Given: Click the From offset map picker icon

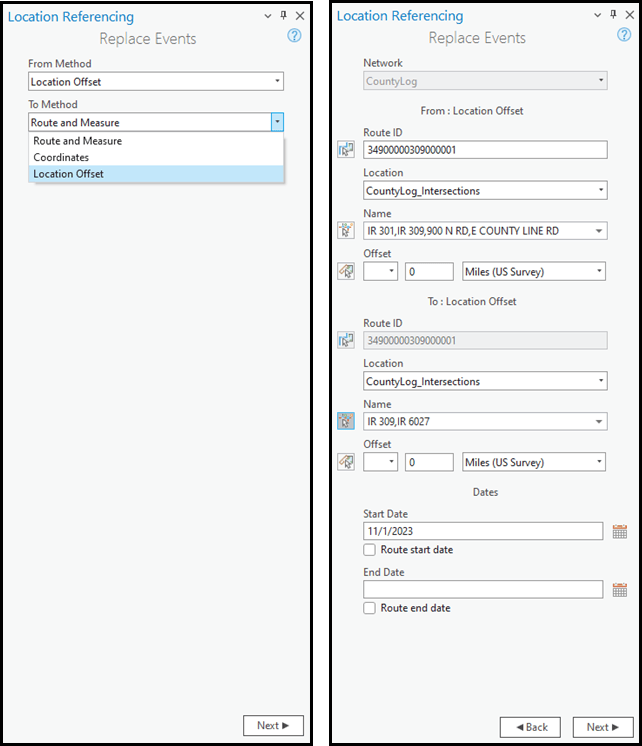Looking at the screenshot, I should tap(346, 271).
